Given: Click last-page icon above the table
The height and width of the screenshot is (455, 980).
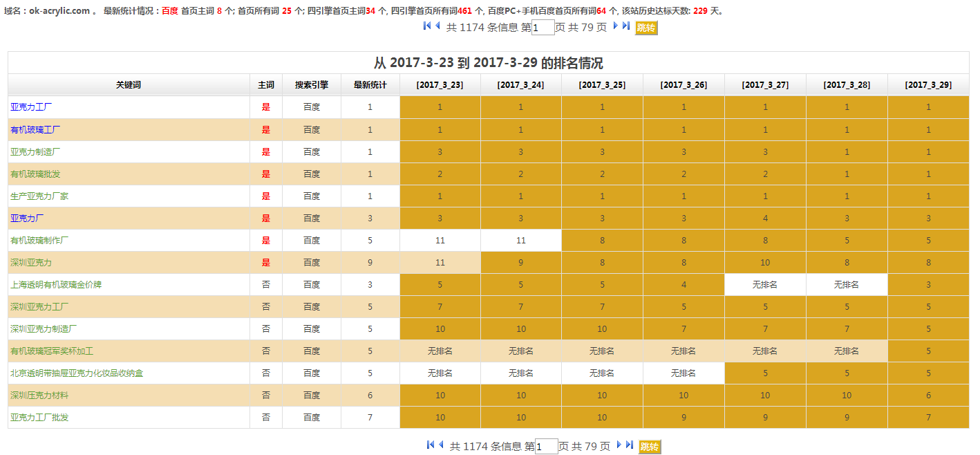Looking at the screenshot, I should click(x=626, y=26).
